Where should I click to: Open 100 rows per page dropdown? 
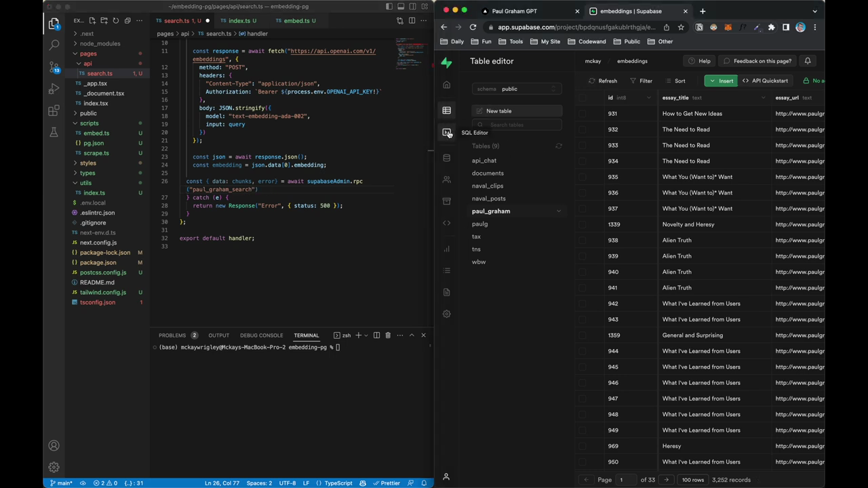coord(692,480)
